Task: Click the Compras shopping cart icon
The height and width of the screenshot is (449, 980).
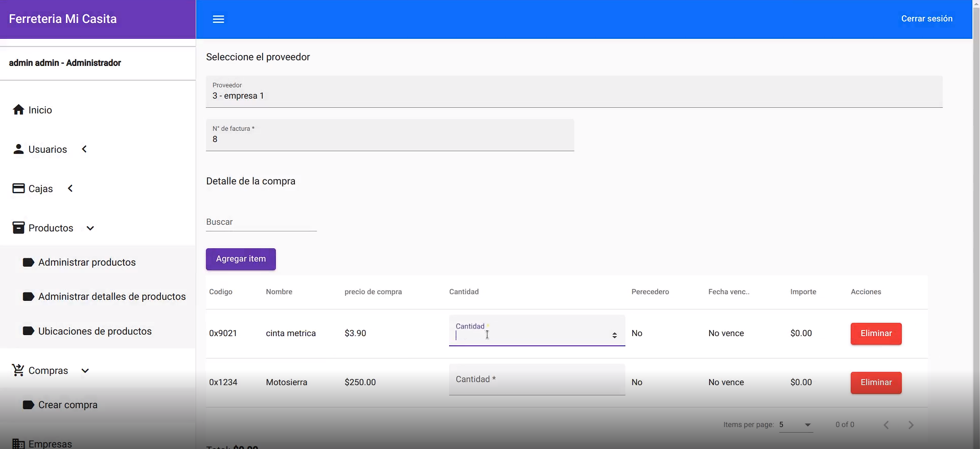Action: (x=18, y=370)
